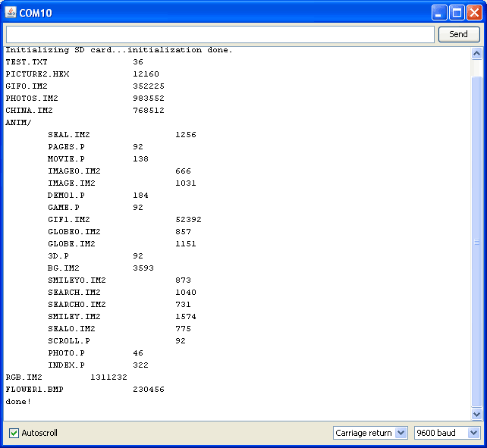The height and width of the screenshot is (448, 487).
Task: Minimize the COM10 serial monitor window
Action: 440,13
